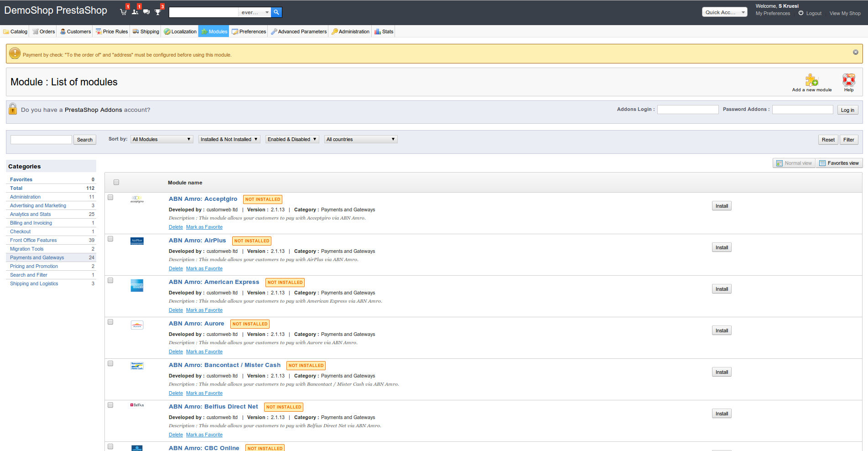Screen dimensions: 868x451
Task: Focus the Password Addons input field
Action: click(803, 110)
